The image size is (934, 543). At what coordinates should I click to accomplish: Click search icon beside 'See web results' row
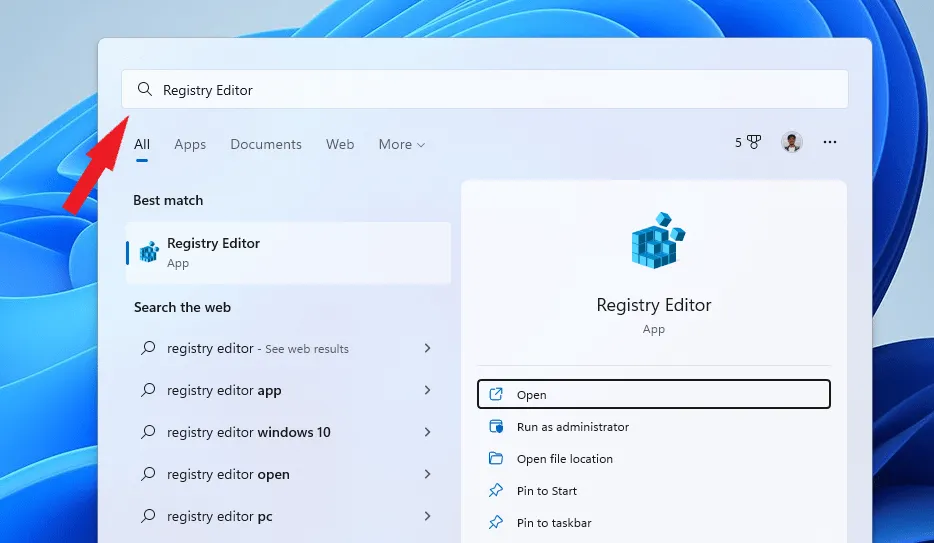pyautogui.click(x=148, y=348)
